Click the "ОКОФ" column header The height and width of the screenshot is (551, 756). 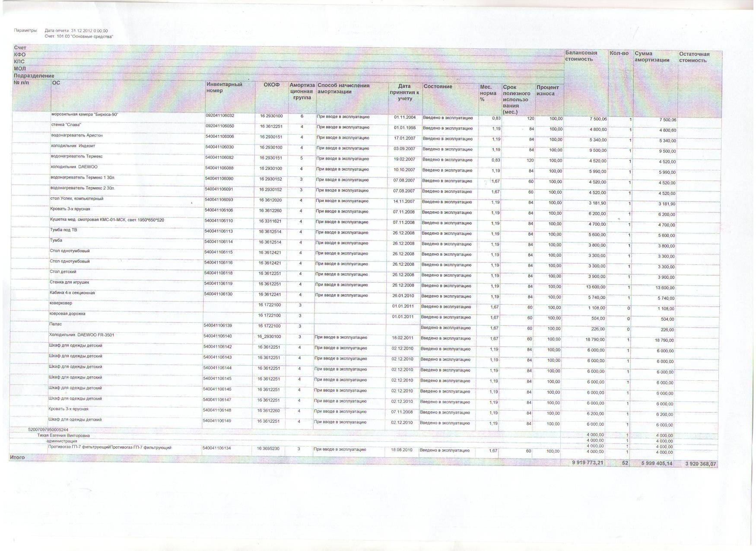272,85
